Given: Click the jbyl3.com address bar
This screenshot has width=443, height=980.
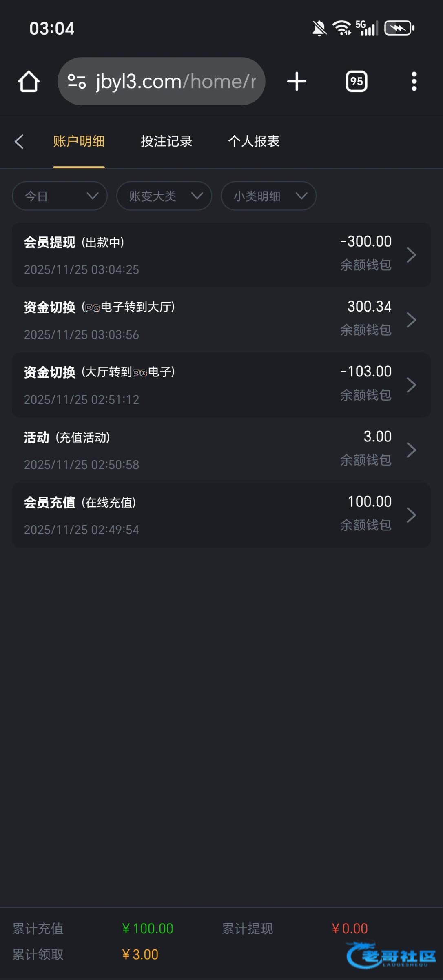Looking at the screenshot, I should tap(175, 81).
